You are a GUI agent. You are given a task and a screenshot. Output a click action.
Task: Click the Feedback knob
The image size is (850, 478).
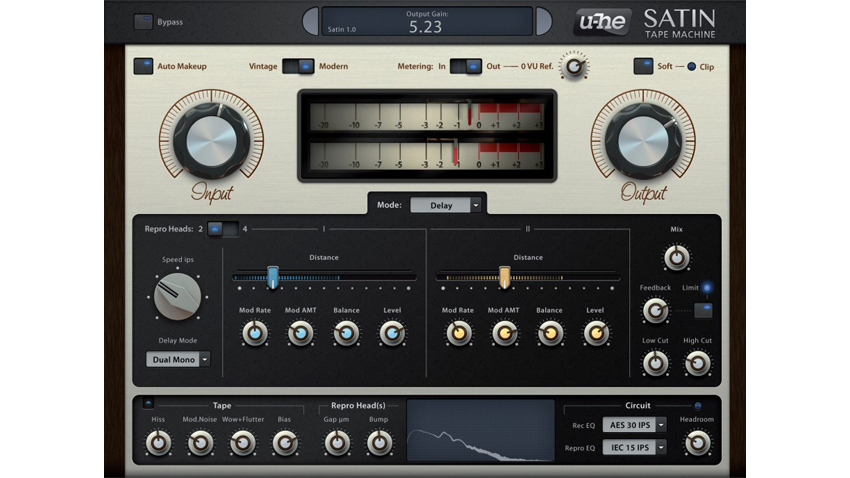click(x=655, y=311)
